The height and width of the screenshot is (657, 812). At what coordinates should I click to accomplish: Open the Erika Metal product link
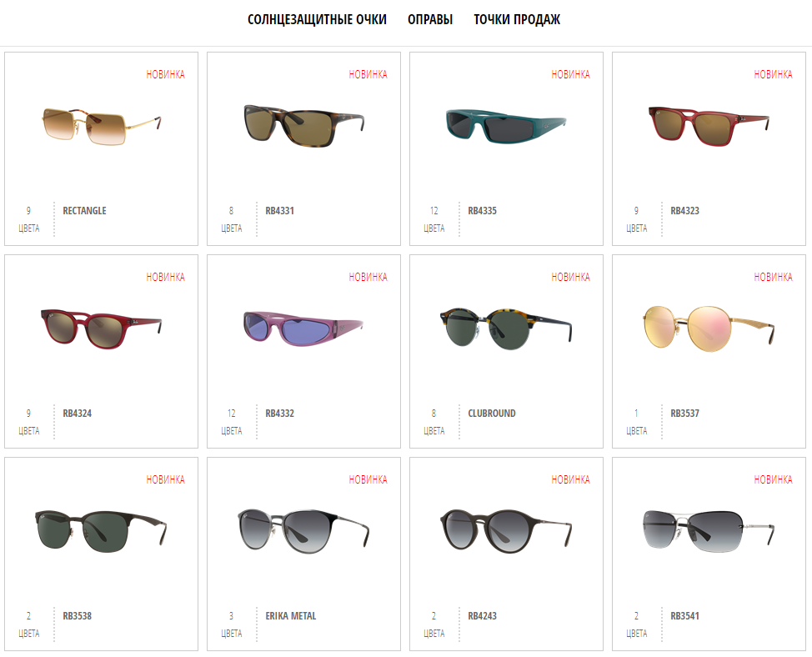pos(290,615)
